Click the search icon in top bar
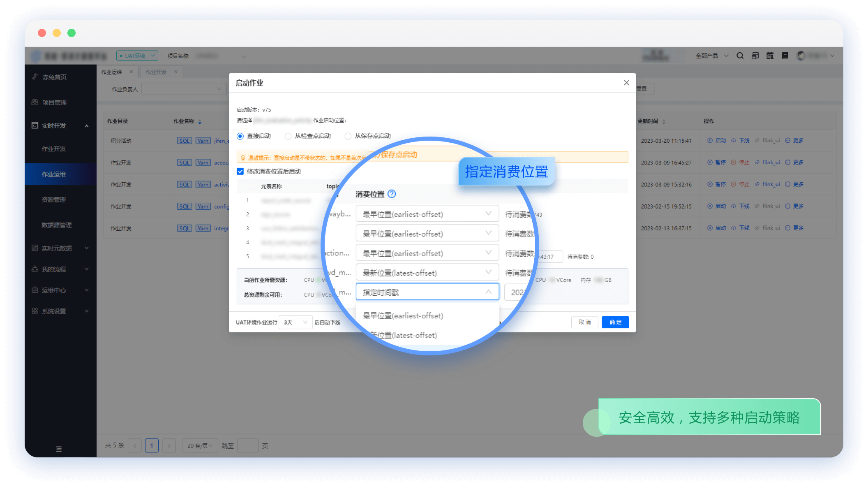868x487 pixels. click(x=740, y=56)
